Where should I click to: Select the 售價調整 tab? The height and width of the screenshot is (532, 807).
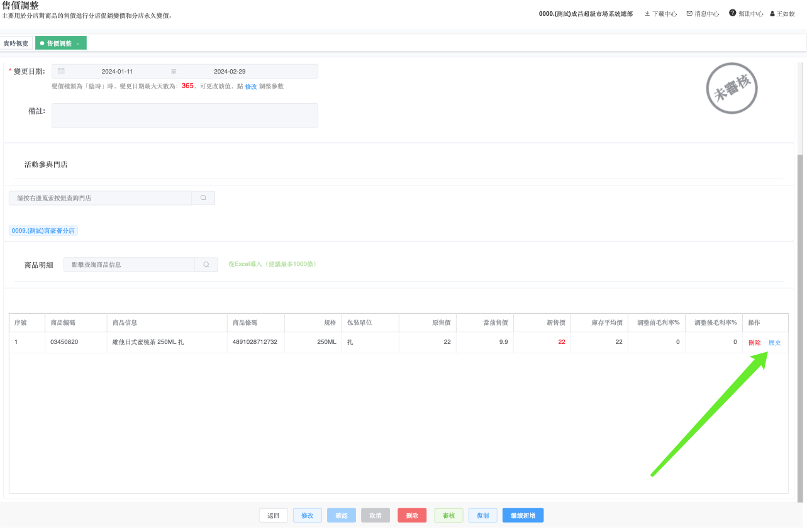[60, 43]
